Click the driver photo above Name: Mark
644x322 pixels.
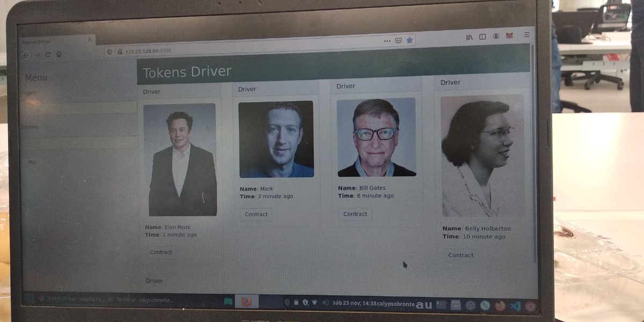pos(276,140)
